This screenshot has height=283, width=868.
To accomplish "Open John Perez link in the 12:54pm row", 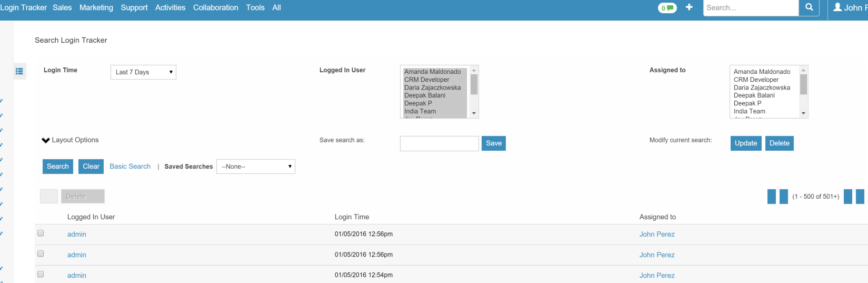I will [657, 276].
